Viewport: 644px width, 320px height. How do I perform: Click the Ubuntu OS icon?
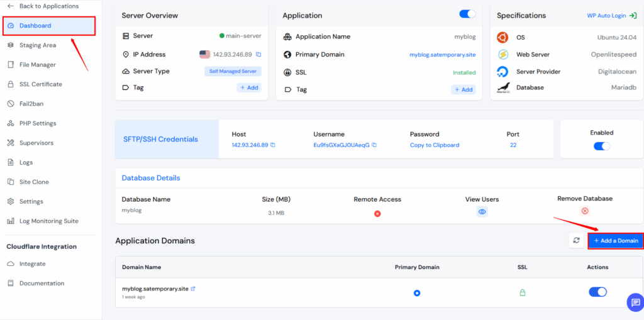point(502,37)
